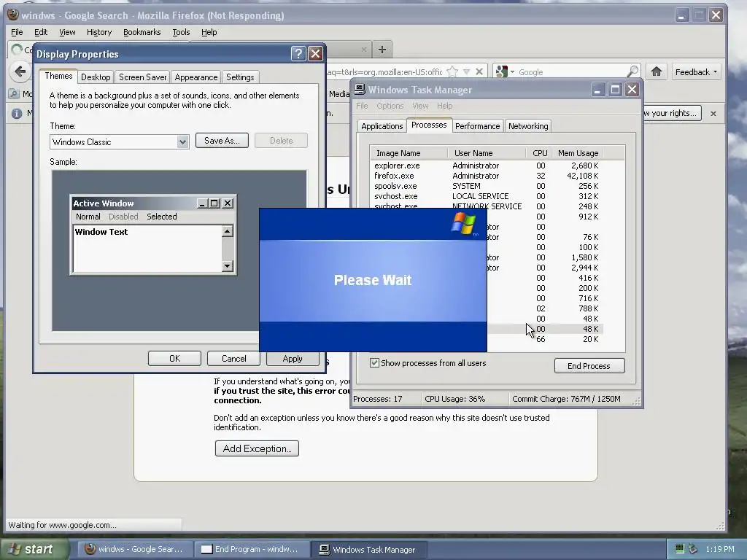Click the Start button
747x560 pixels.
click(34, 549)
